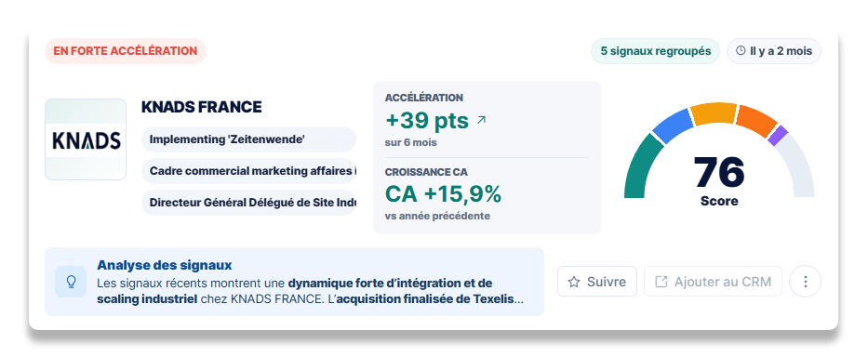Click the EN FORTE ACCÉLÉRATION tag
868x357 pixels.
125,51
